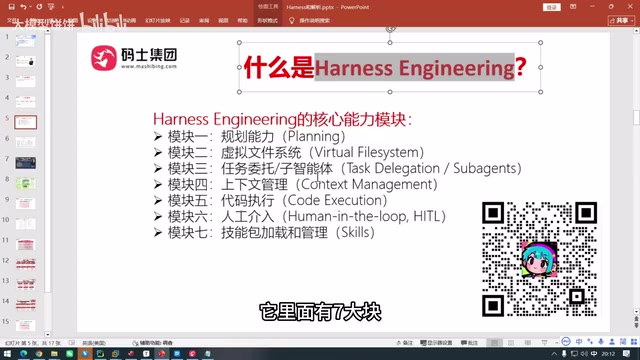The height and width of the screenshot is (360, 640).
Task: Open the Customize Quick Access Toolbar dropdown
Action: [62, 7]
